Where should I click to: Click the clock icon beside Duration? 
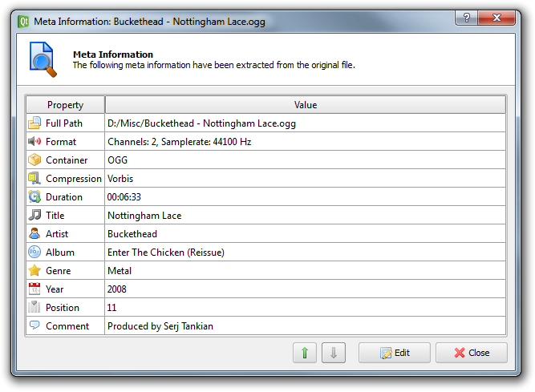pos(34,197)
